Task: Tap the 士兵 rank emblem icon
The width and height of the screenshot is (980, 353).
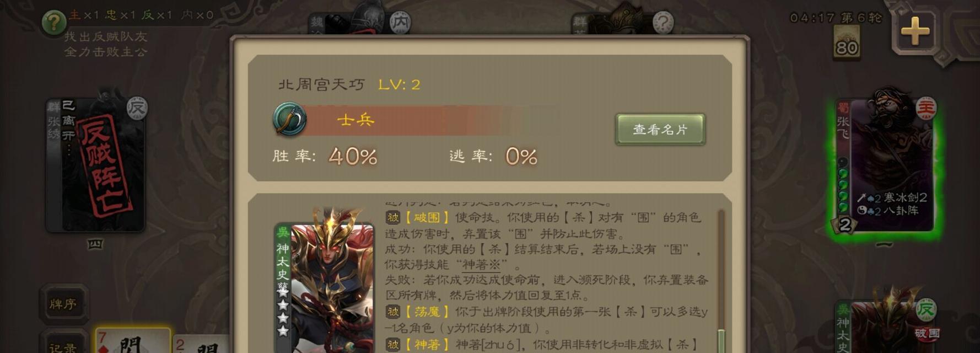Action: click(x=290, y=119)
